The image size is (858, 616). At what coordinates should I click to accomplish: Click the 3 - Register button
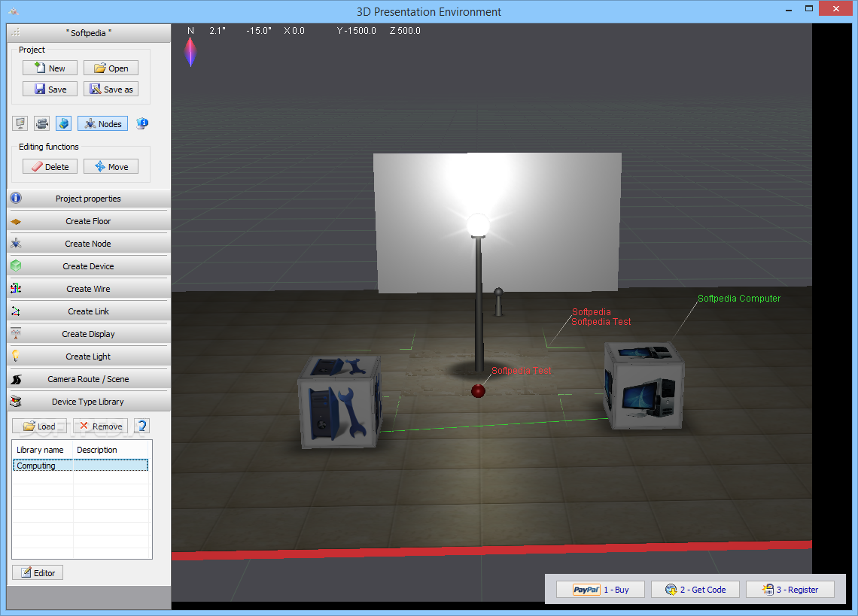tap(790, 589)
